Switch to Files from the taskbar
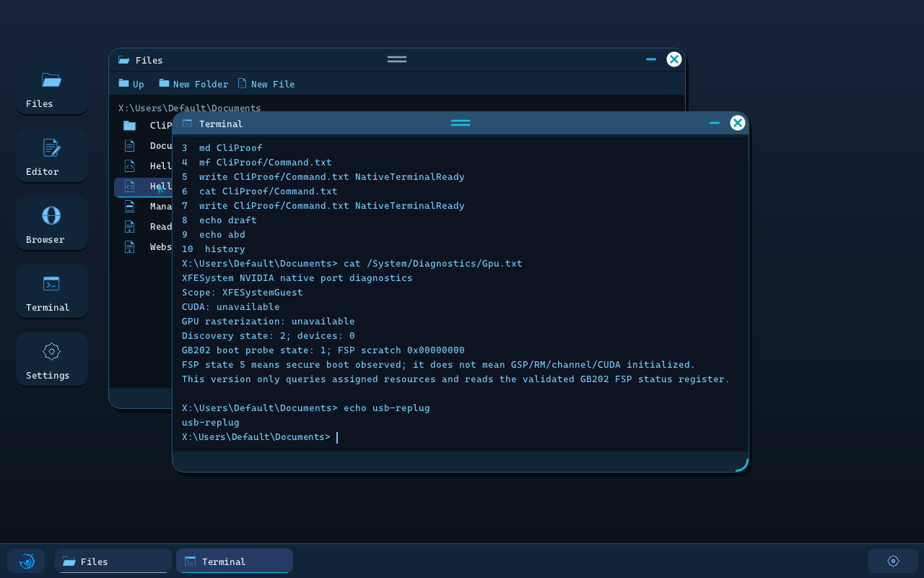 point(113,561)
